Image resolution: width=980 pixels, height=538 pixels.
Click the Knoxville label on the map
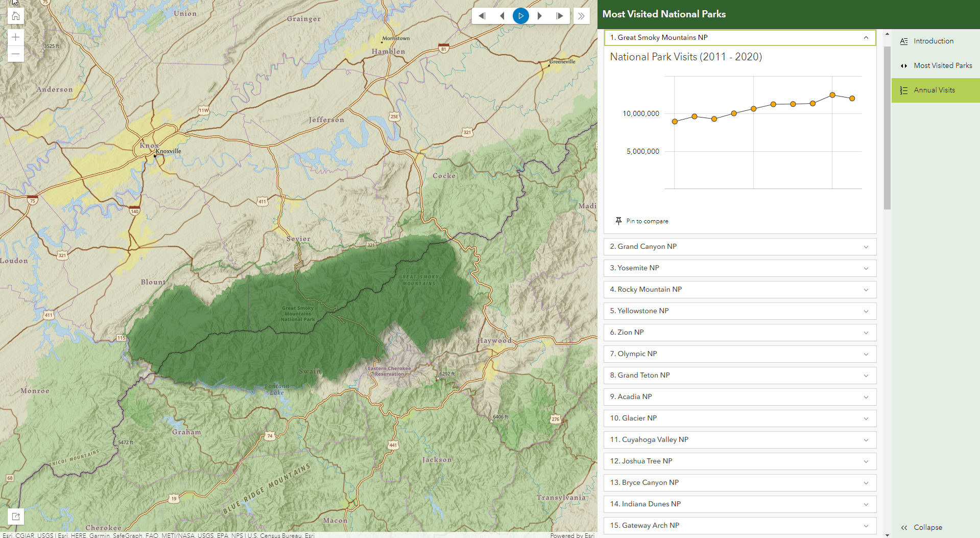coord(169,151)
